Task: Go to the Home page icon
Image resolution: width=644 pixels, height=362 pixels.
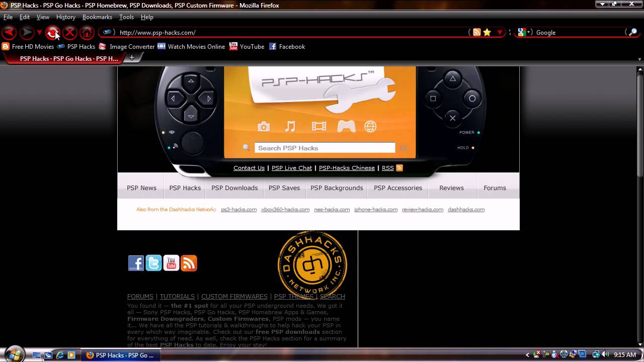Action: (87, 33)
